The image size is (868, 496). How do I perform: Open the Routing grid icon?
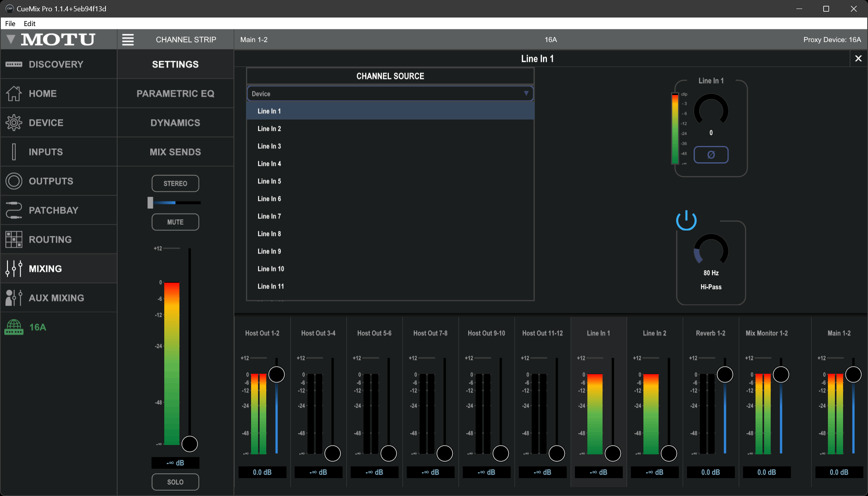pos(14,239)
